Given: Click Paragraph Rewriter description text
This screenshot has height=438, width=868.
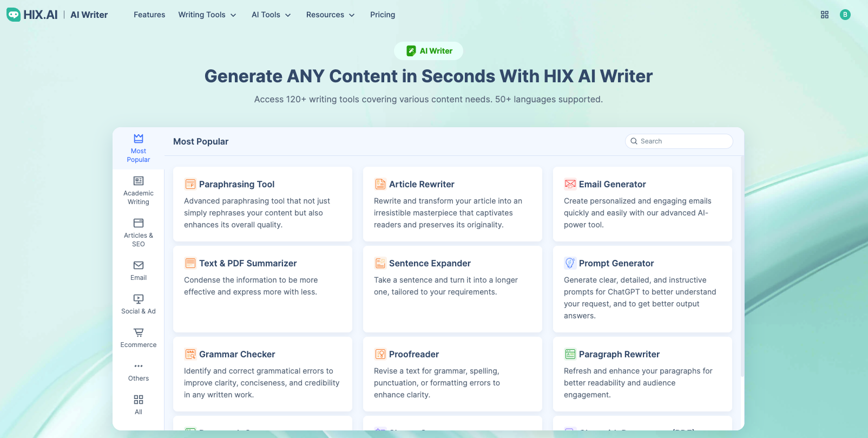Looking at the screenshot, I should click(638, 383).
